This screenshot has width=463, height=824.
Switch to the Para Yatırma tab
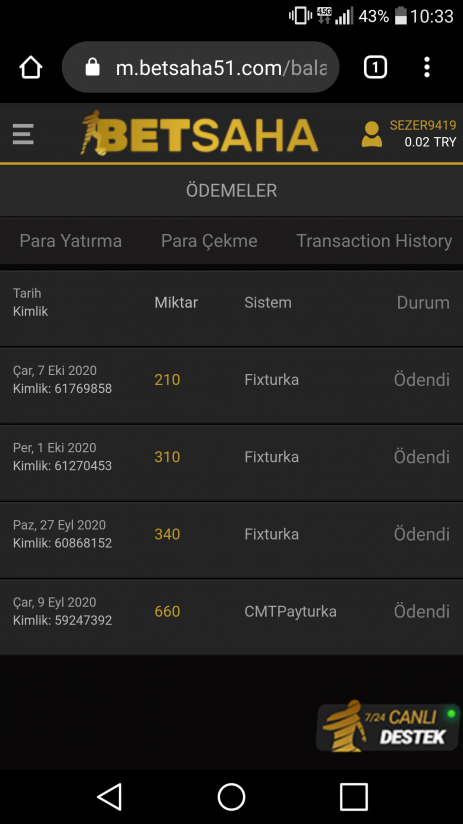pos(70,241)
